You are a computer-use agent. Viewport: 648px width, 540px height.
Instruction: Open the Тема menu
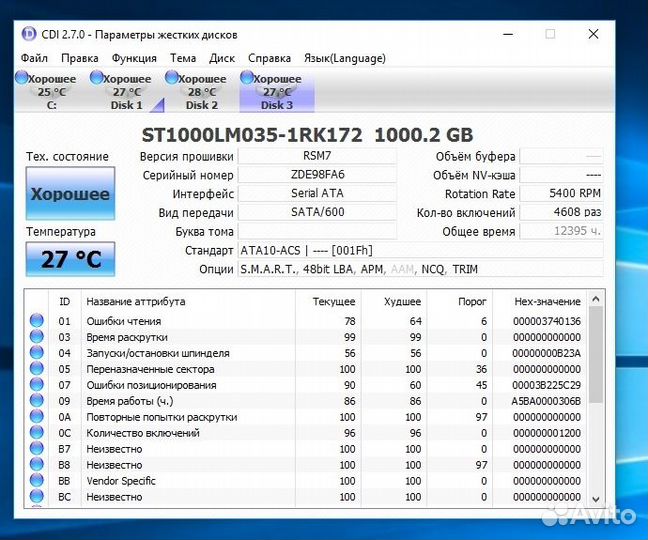[183, 58]
